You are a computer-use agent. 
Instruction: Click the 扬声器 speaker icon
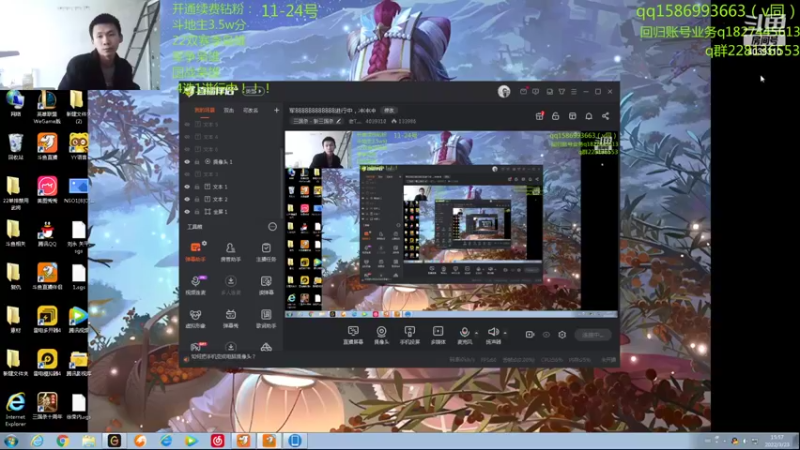click(493, 332)
